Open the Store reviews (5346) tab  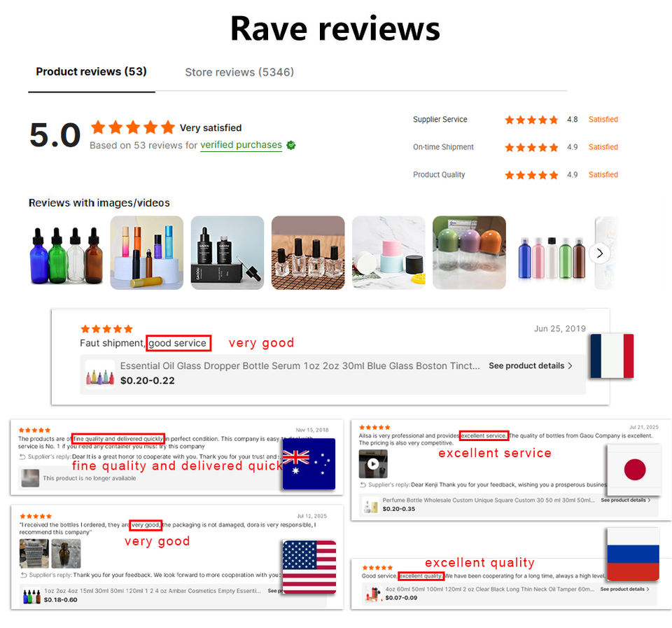click(239, 72)
